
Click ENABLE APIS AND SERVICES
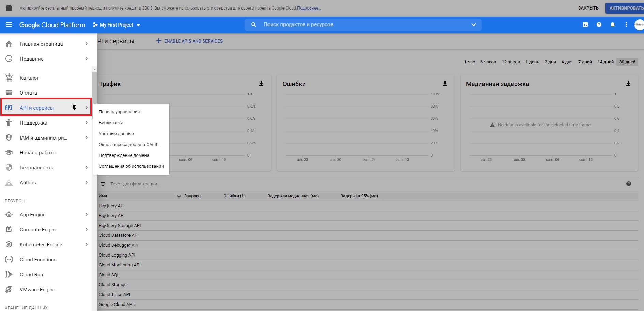click(x=189, y=41)
